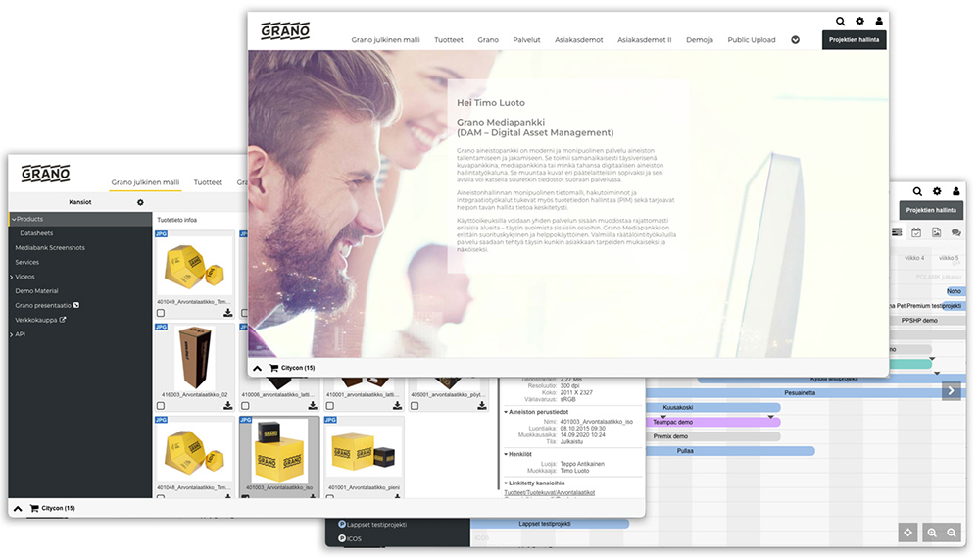Open 401003_Arvontalaatikko_iso thumbnail
This screenshot has height=559, width=980.
pos(278,451)
